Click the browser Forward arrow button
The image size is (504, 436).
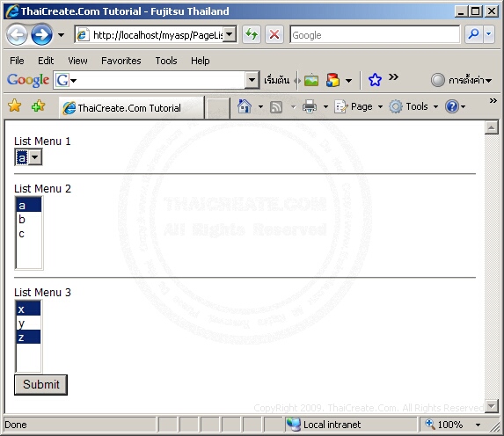(42, 34)
